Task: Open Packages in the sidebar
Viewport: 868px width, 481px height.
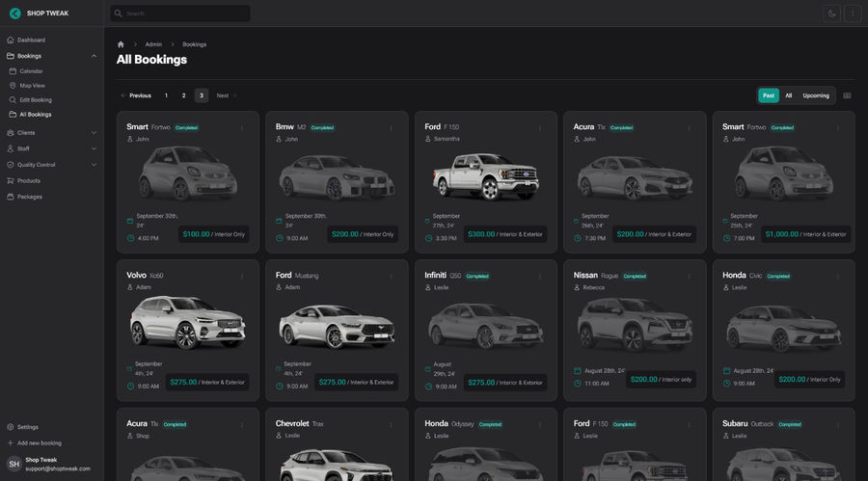Action: (x=29, y=197)
